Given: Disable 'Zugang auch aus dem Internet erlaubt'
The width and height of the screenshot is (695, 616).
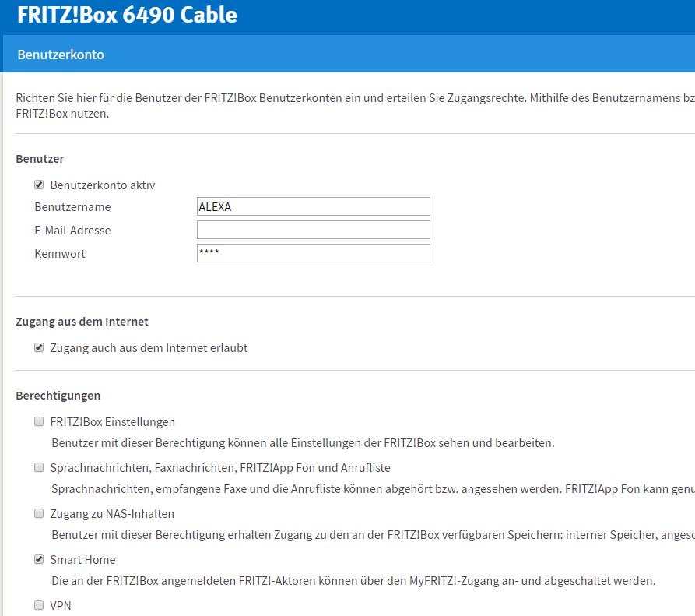Looking at the screenshot, I should click(x=39, y=348).
